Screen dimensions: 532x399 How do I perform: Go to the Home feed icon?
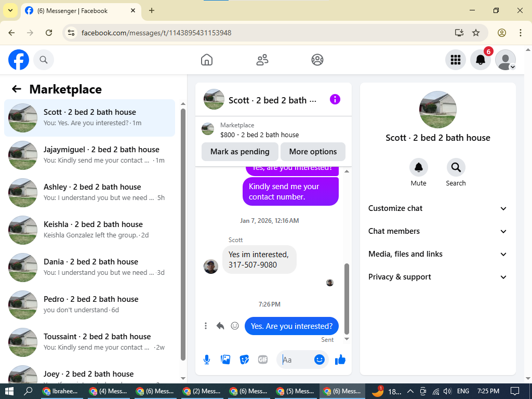(207, 60)
